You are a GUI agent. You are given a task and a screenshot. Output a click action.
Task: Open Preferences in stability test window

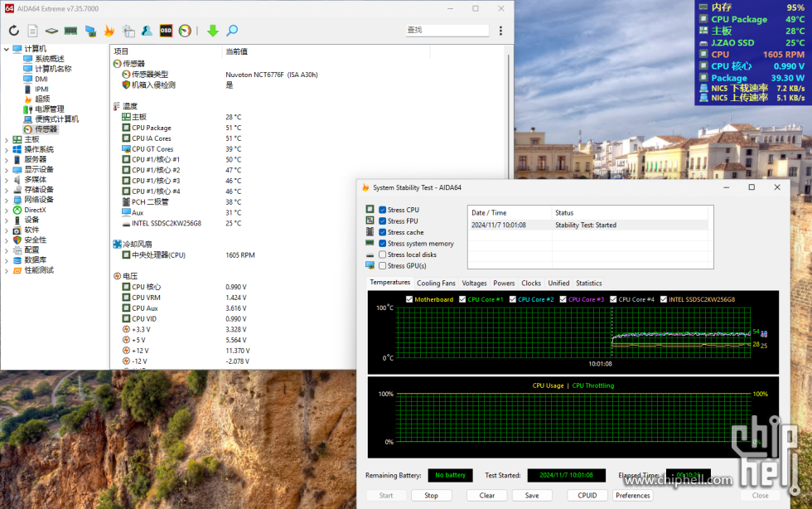pyautogui.click(x=633, y=496)
